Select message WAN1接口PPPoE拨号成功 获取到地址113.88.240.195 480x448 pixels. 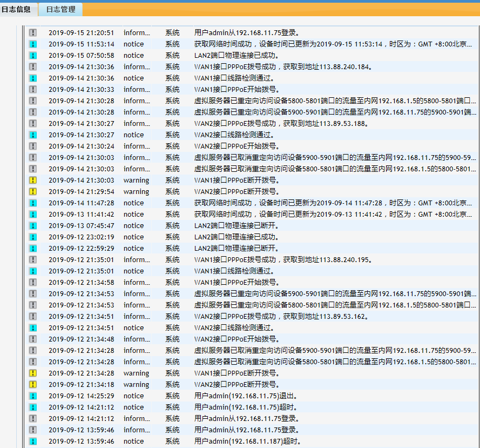[x=283, y=259]
